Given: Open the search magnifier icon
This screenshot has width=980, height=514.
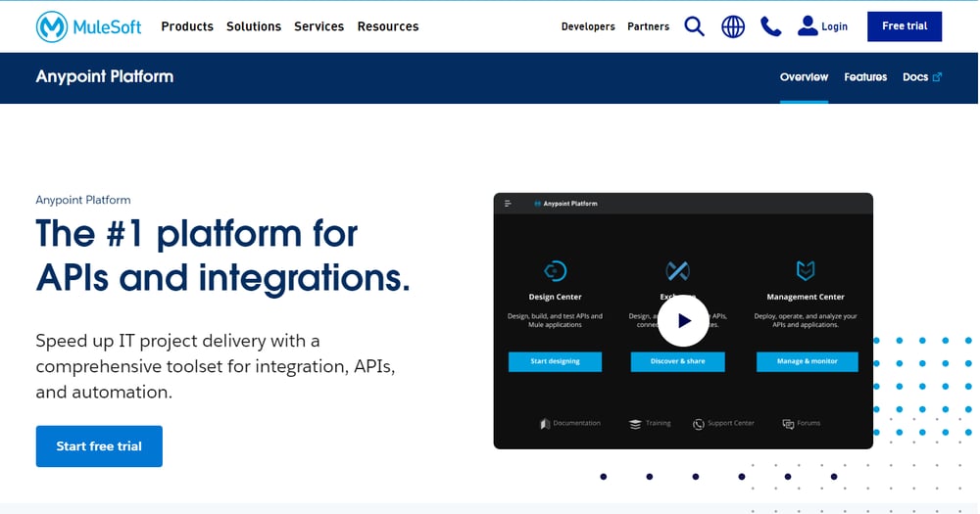Looking at the screenshot, I should (x=694, y=26).
